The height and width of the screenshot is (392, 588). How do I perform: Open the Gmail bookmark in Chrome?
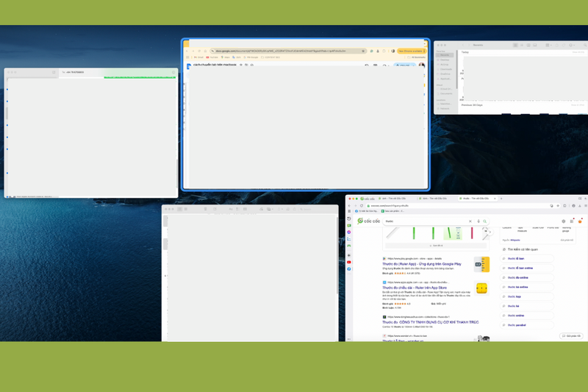point(198,57)
